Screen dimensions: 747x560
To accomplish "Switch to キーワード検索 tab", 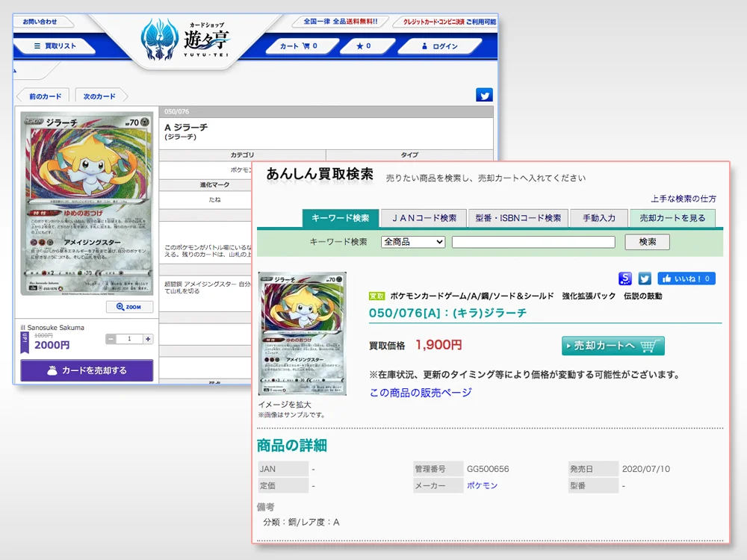I will pos(340,218).
